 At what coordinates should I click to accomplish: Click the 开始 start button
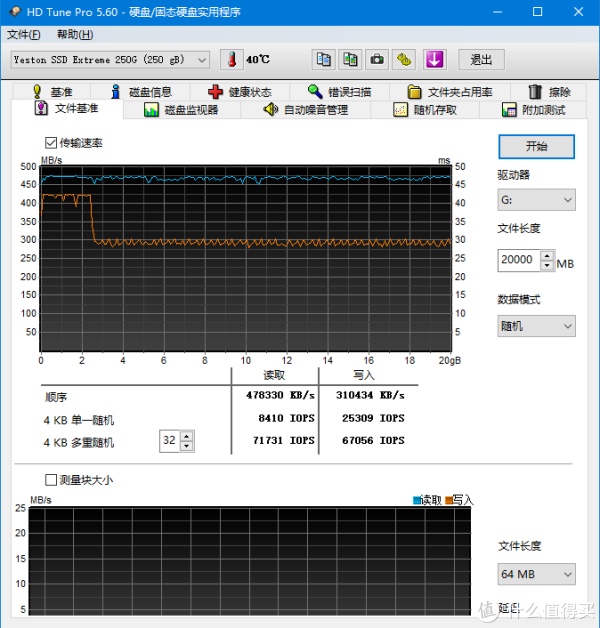pyautogui.click(x=536, y=146)
